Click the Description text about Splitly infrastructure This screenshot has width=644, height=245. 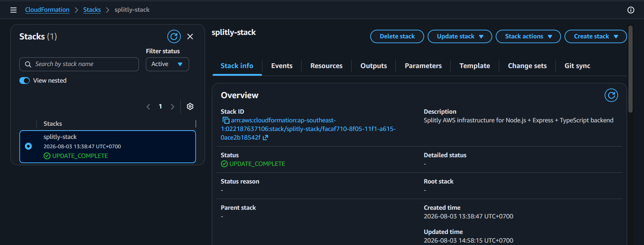click(x=519, y=120)
